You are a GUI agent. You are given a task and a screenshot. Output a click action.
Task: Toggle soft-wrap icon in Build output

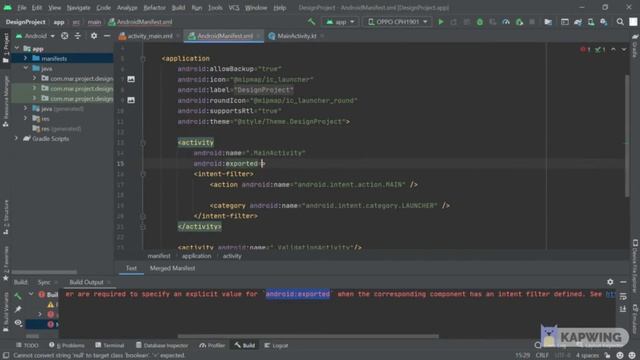point(623,296)
